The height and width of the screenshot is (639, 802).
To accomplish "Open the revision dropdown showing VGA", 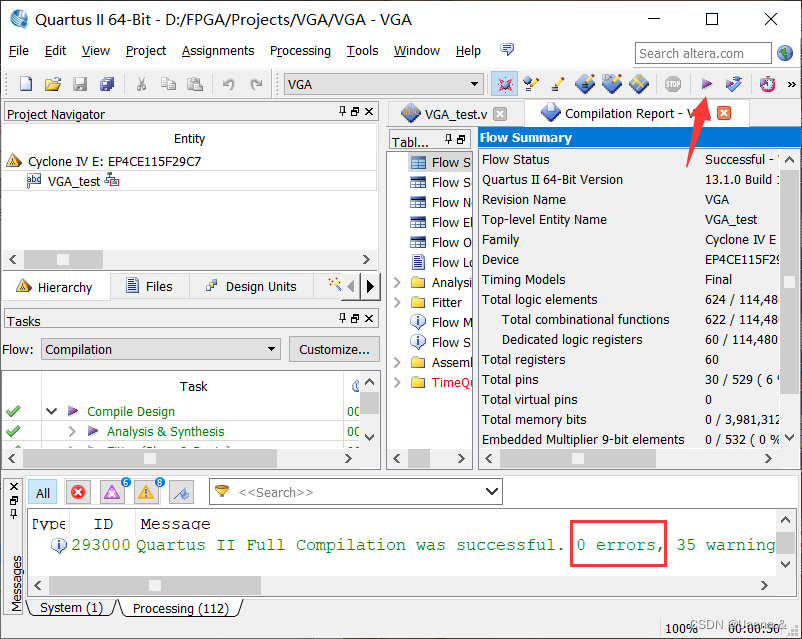I will (384, 84).
